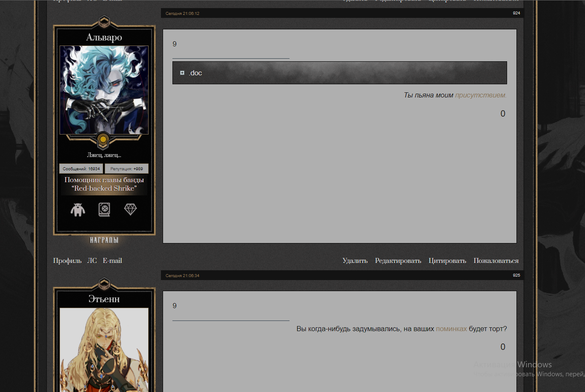Click Пожаловаться under post 924
585x392 pixels.
coord(496,260)
